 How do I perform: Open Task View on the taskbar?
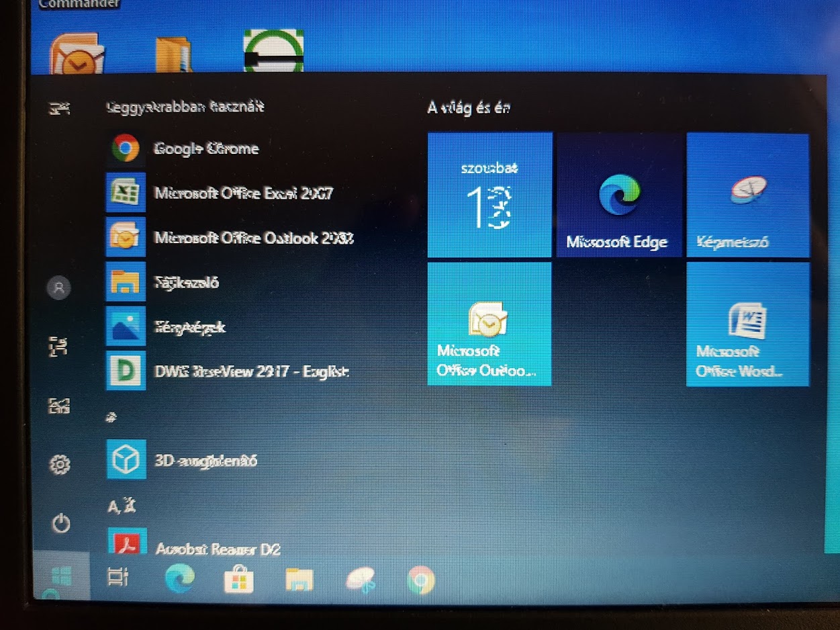point(118,578)
